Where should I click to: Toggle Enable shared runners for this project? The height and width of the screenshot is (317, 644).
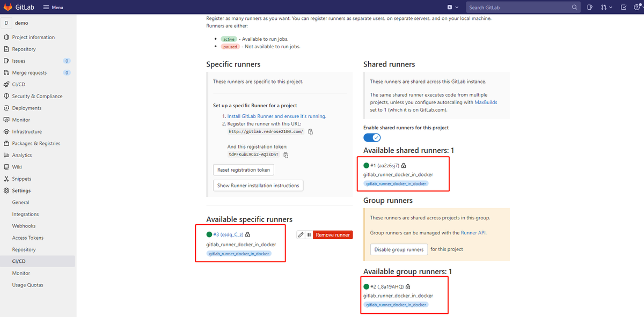tap(372, 137)
